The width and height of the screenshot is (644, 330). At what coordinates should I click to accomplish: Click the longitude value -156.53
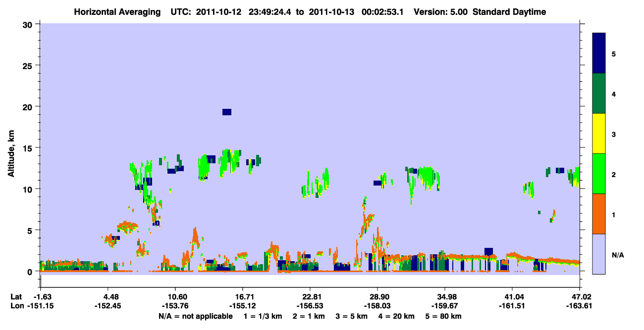point(310,306)
